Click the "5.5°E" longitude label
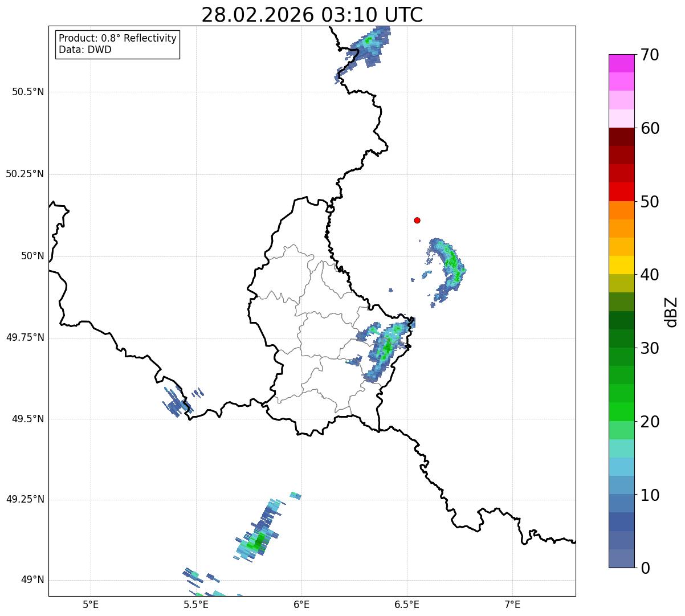The width and height of the screenshot is (685, 616). point(196,604)
